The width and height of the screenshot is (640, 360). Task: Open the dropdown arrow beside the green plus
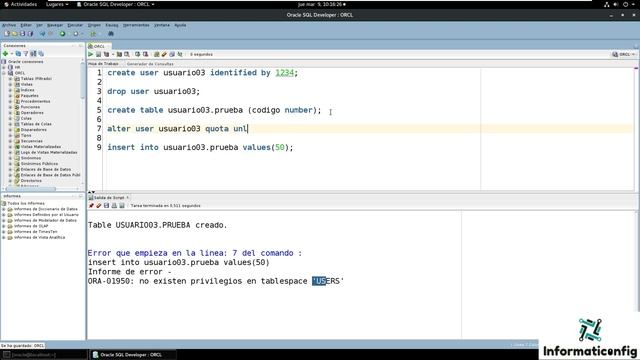[x=12, y=53]
